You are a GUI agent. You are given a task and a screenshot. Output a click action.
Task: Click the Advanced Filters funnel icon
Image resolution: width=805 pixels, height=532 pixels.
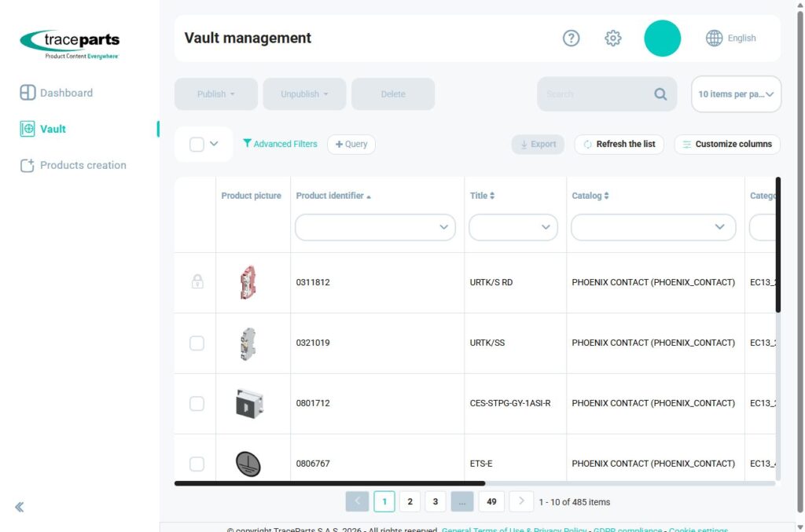[x=247, y=143]
